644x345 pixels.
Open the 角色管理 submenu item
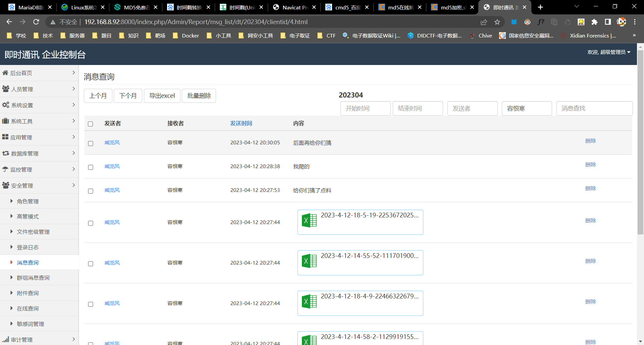[x=28, y=201]
